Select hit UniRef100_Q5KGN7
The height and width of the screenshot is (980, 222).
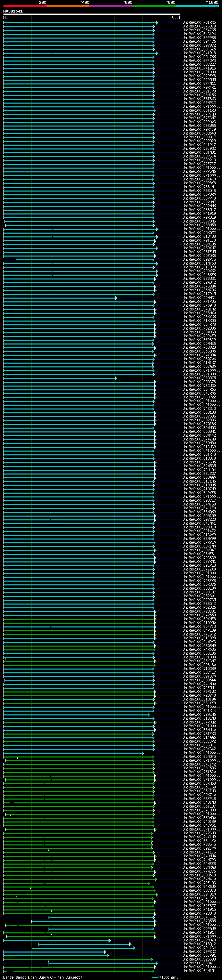[x=199, y=661]
